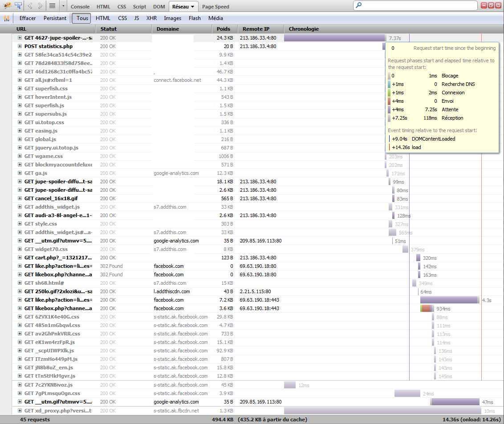This screenshot has height=424, width=504.
Task: Detach Firebug into a separate window
Action: (491, 5)
